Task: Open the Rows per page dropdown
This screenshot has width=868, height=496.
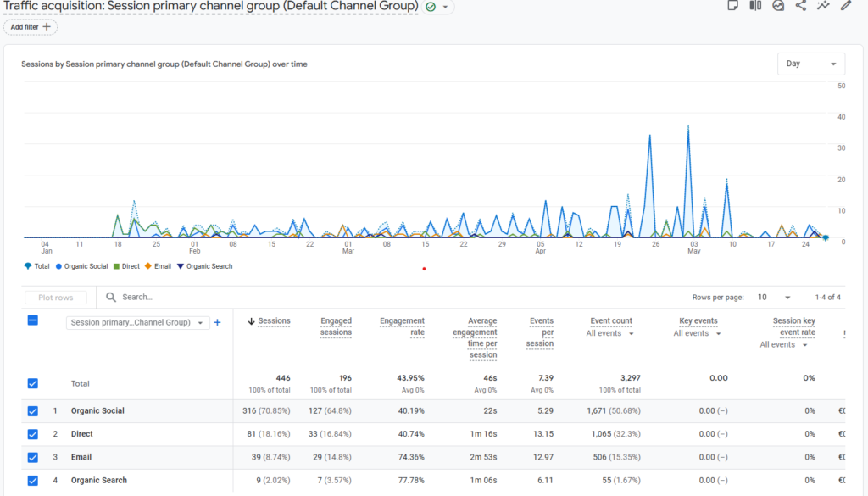Action: [774, 298]
